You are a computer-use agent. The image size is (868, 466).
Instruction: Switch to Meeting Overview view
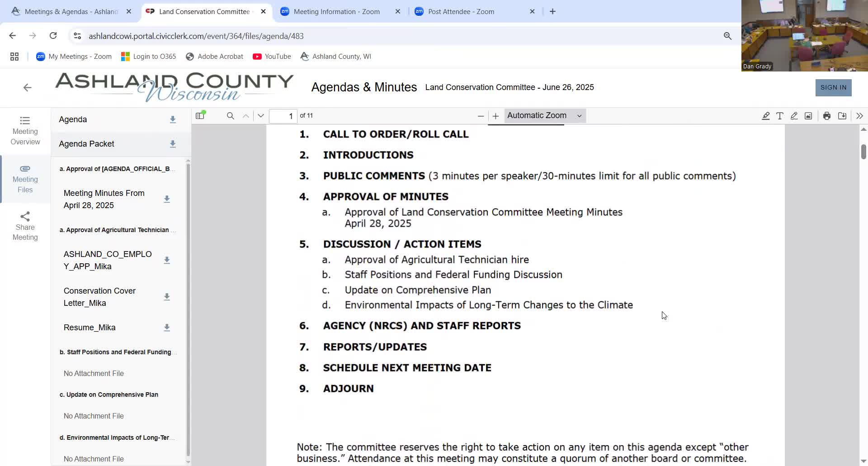point(25,131)
